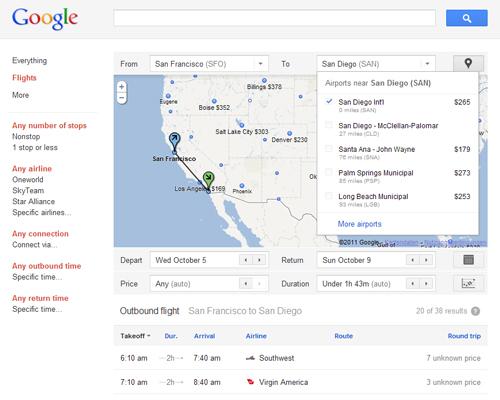Step Return date to next day
The image size is (500, 400).
pos(426,260)
